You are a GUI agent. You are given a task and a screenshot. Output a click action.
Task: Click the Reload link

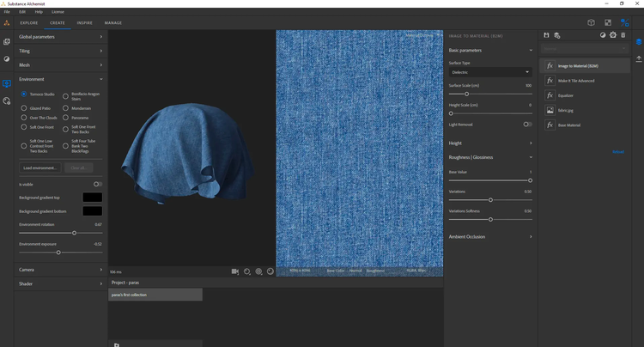[x=617, y=152]
